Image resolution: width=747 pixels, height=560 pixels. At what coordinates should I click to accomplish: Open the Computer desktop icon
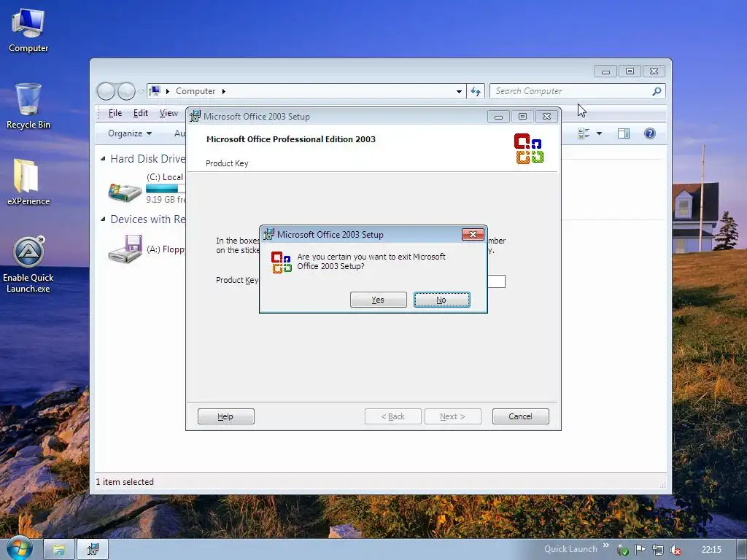28,31
